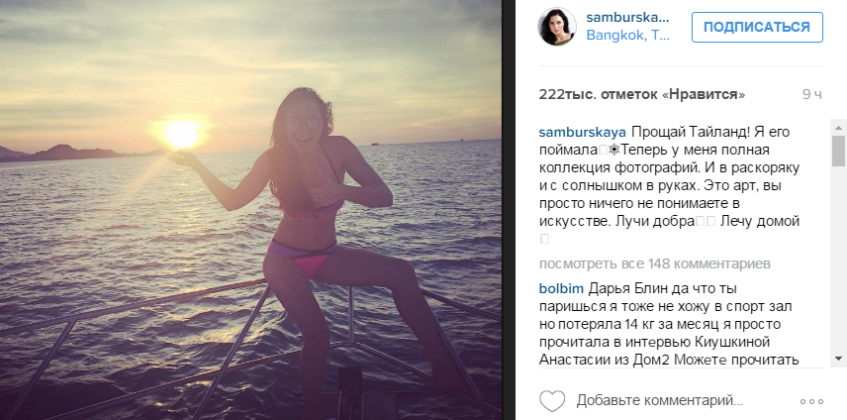Open the 222тыс. отметок «Нравится» list
Image resolution: width=847 pixels, height=420 pixels.
(x=642, y=94)
